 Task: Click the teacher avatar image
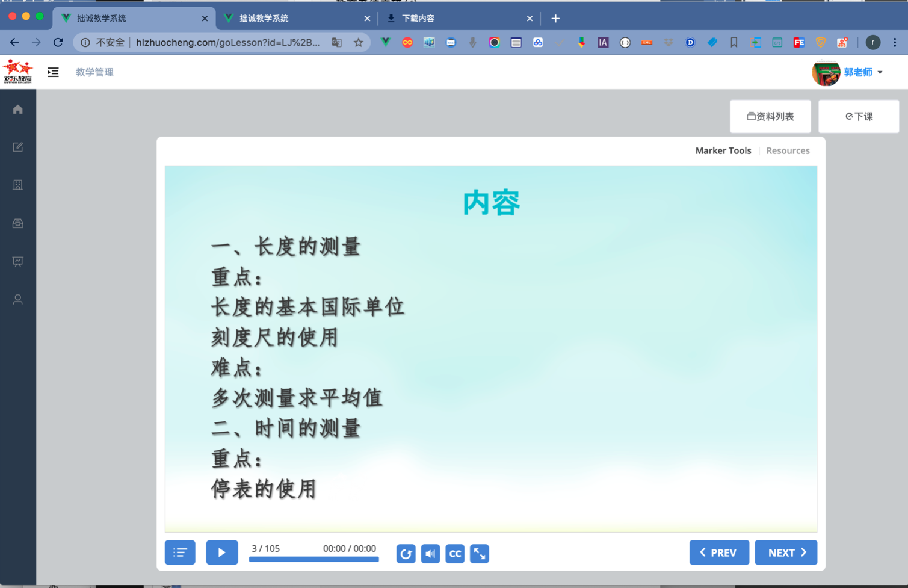pyautogui.click(x=826, y=73)
